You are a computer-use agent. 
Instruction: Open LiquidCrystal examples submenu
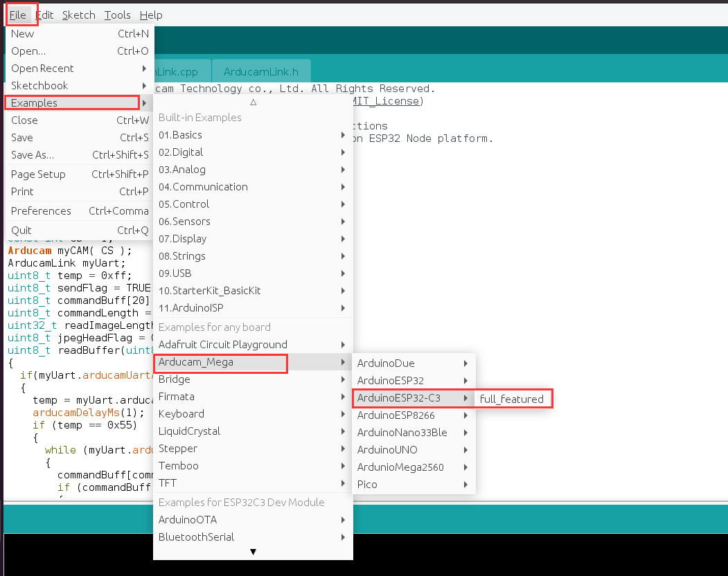253,431
